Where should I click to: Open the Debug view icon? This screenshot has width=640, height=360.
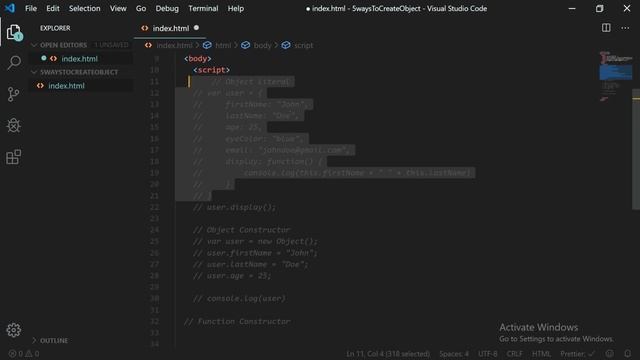click(13, 125)
